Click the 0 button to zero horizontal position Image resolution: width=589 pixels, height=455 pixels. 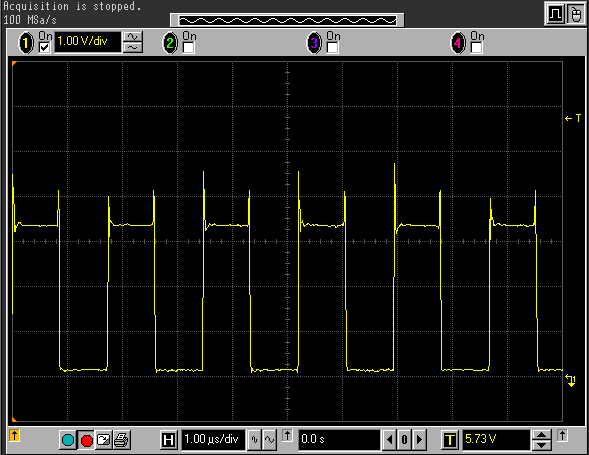coord(404,440)
